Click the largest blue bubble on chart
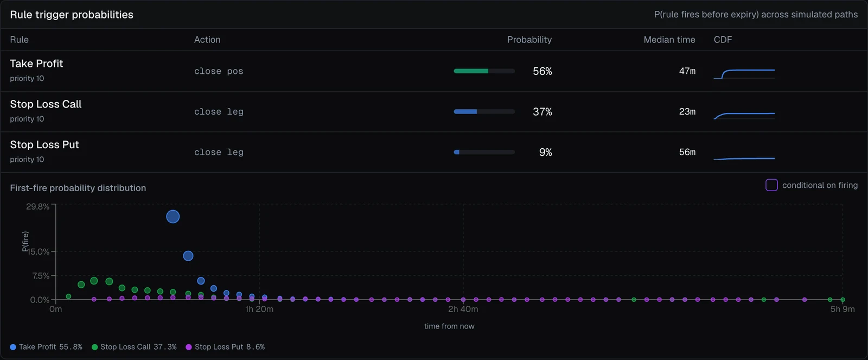 click(173, 217)
